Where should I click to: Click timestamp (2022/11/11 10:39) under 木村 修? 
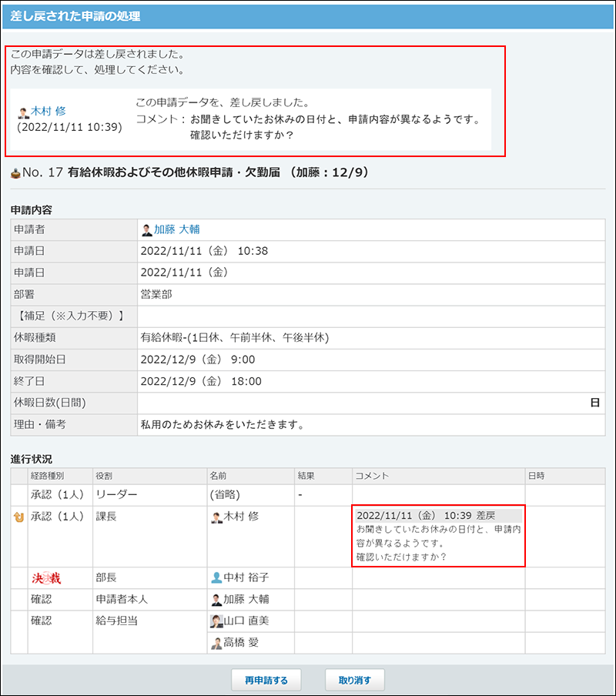(69, 127)
